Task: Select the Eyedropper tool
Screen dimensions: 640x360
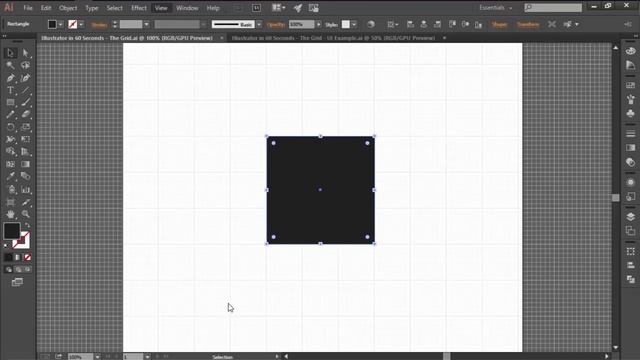Action: (10, 176)
